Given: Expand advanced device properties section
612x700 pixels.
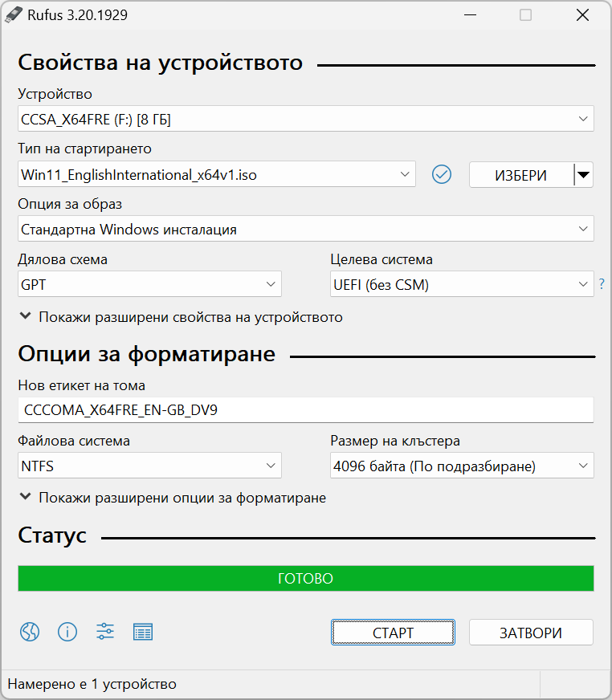Looking at the screenshot, I should click(x=182, y=317).
